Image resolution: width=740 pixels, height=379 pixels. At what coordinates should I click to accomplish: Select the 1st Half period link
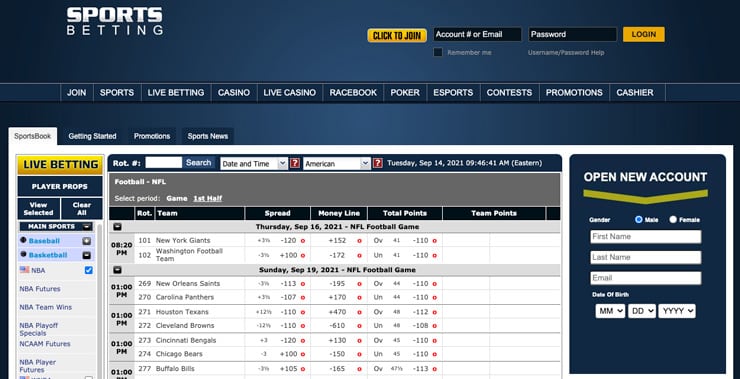[208, 199]
